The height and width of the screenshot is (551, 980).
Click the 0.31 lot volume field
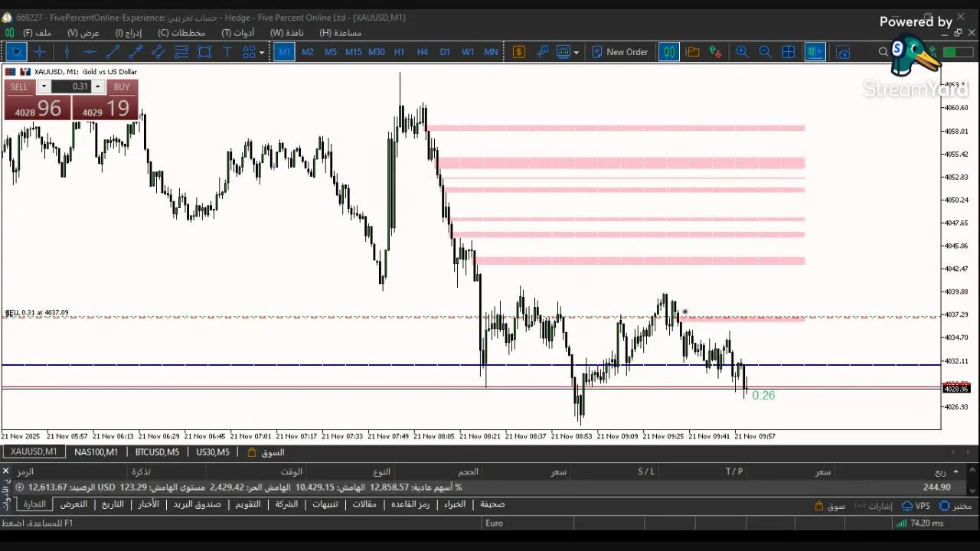coord(71,86)
